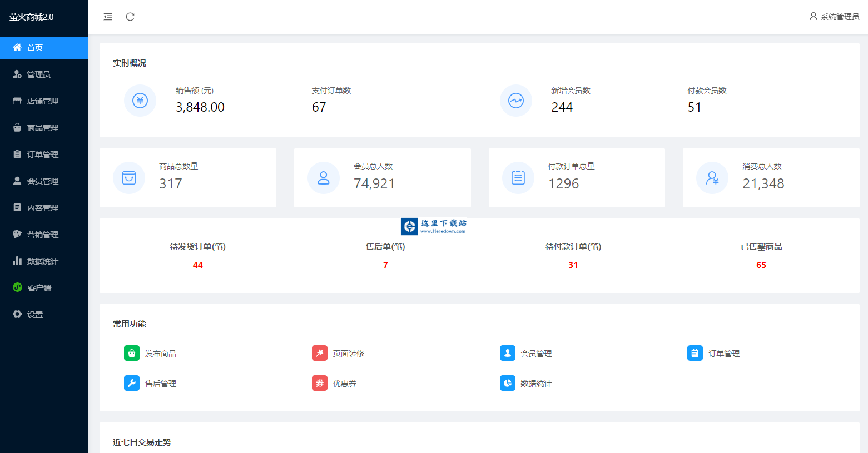
Task: Open pending shipment orders showing 44
Action: point(198,265)
